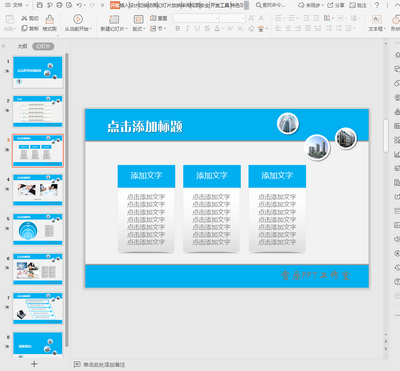Click the thumbnail panel vertical scrollbar
The width and height of the screenshot is (400, 371).
[67, 200]
